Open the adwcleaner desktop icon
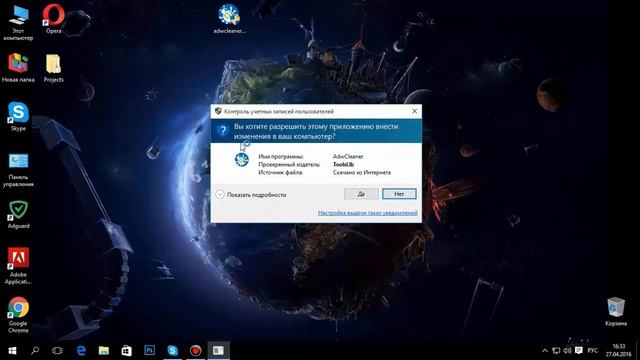 (x=229, y=19)
